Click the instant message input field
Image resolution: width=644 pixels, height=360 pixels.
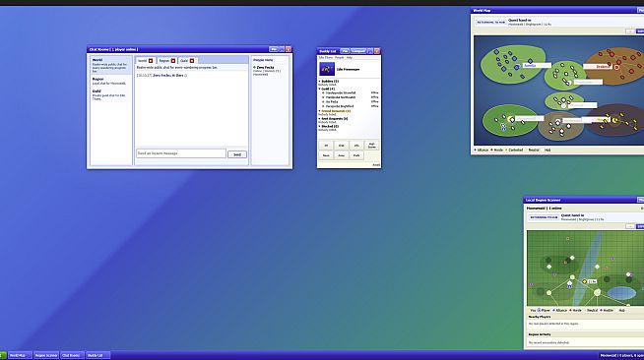[x=181, y=153]
